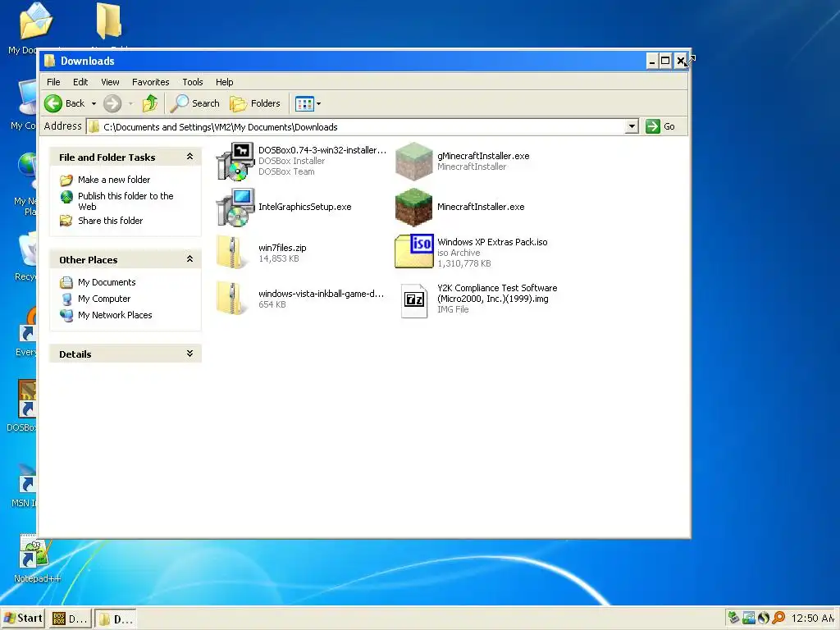Viewport: 840px width, 630px height.
Task: Click Make a new folder icon
Action: click(x=66, y=180)
